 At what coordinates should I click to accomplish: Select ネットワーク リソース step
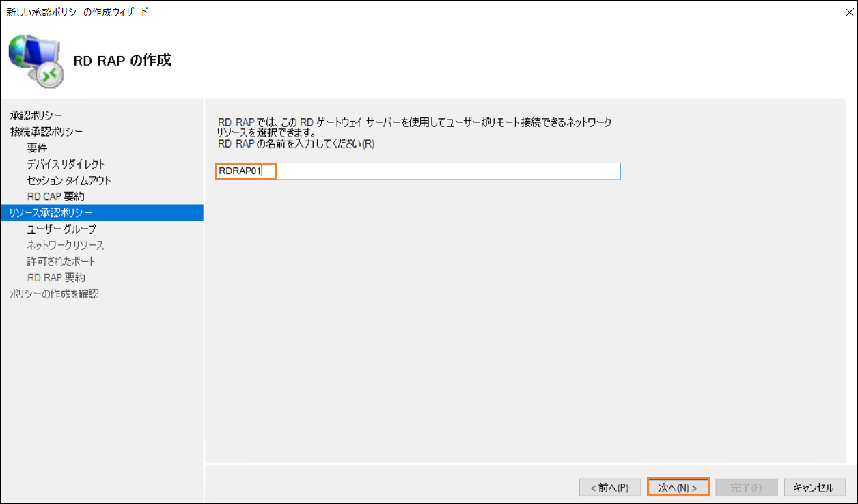click(66, 245)
